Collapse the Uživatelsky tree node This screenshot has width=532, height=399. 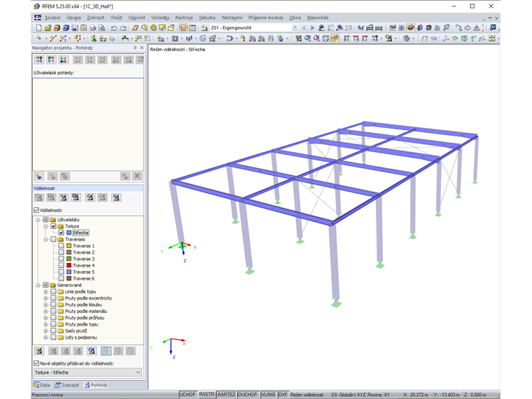click(38, 220)
